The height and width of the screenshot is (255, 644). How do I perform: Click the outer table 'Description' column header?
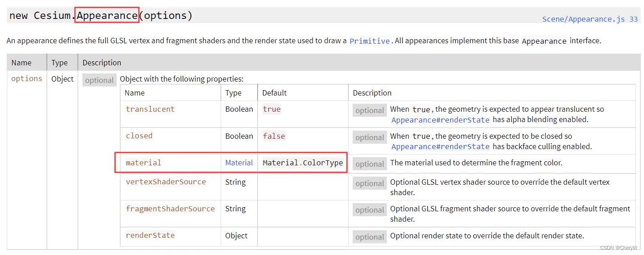click(x=102, y=63)
